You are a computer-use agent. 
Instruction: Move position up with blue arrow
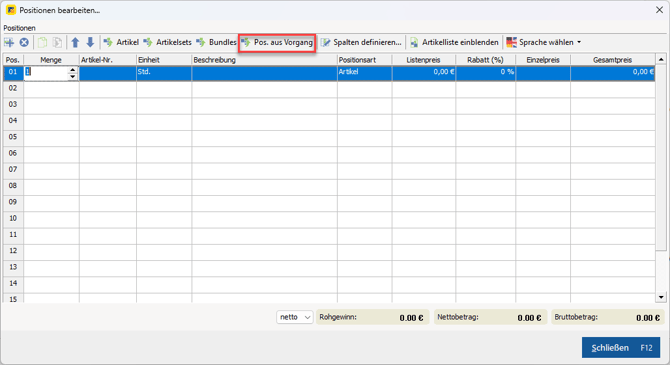pos(75,42)
